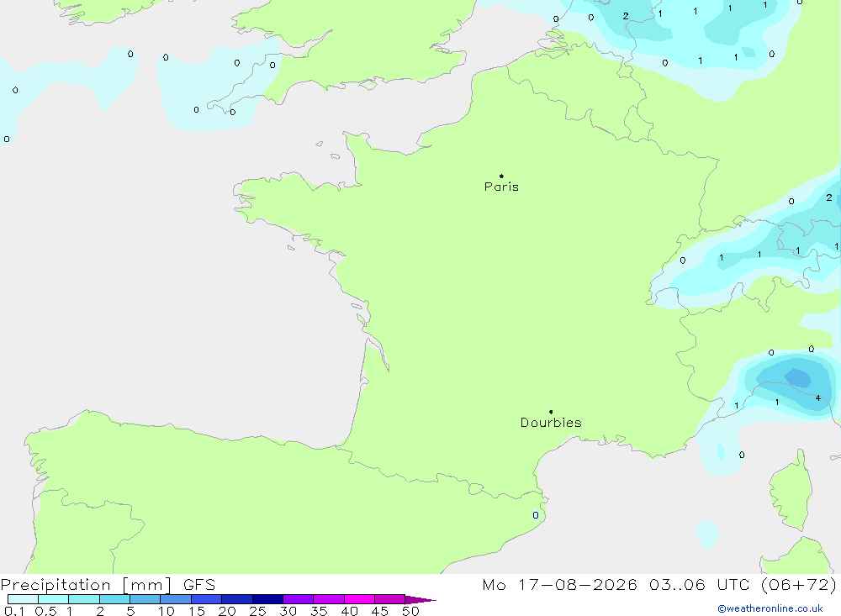
Task: Click the '4' precipitation value on the map
Action: tap(818, 398)
